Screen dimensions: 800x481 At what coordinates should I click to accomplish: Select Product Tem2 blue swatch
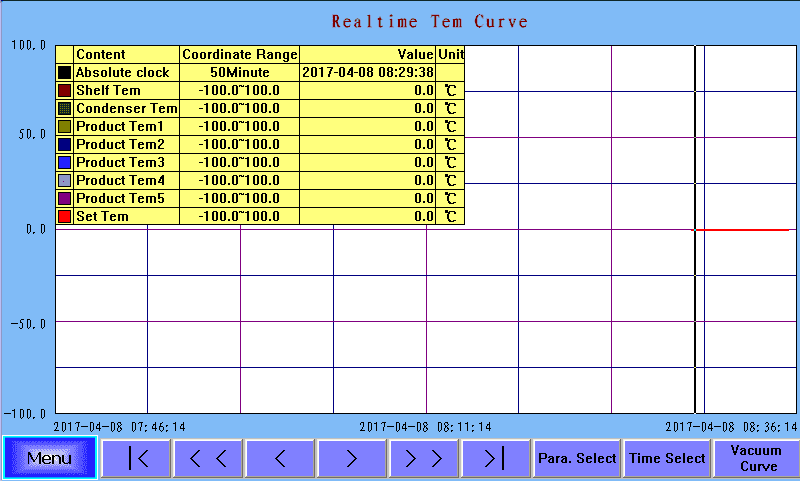65,145
